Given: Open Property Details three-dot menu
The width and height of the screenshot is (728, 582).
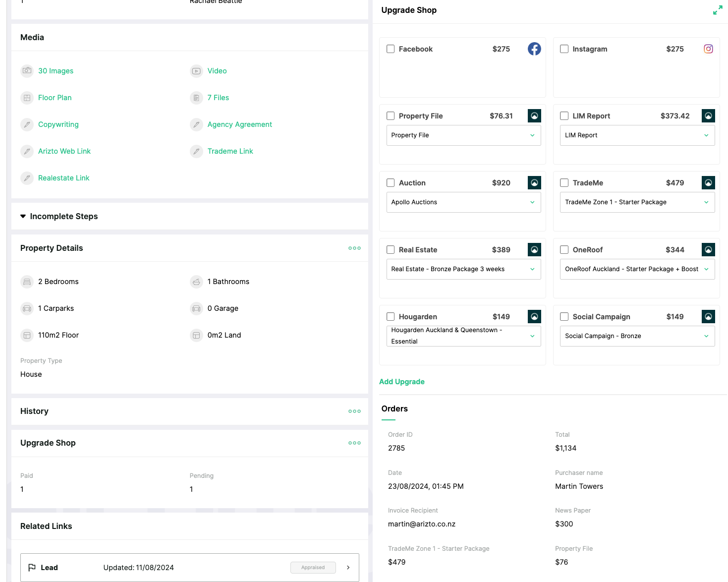Looking at the screenshot, I should click(x=354, y=248).
